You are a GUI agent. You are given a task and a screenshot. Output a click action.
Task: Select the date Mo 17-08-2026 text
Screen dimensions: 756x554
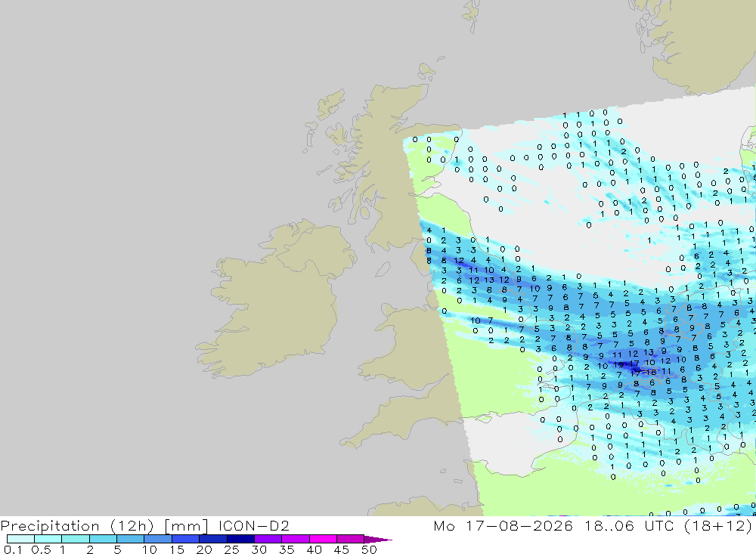(503, 525)
